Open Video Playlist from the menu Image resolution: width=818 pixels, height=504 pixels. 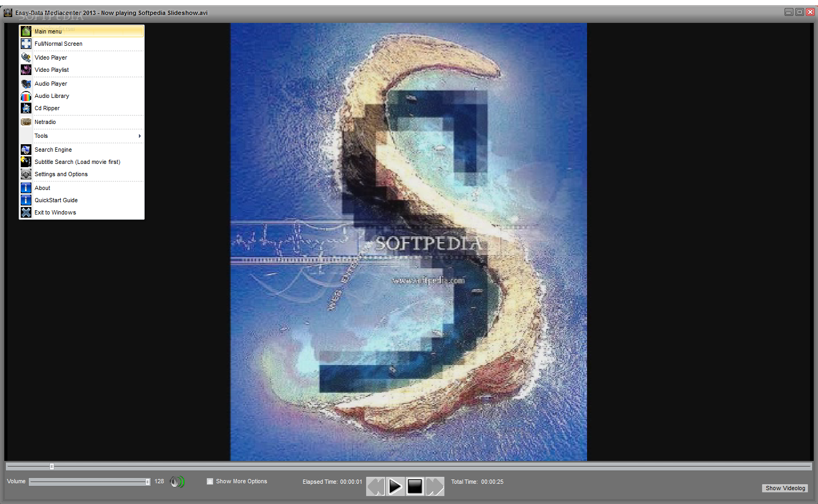tap(82, 70)
